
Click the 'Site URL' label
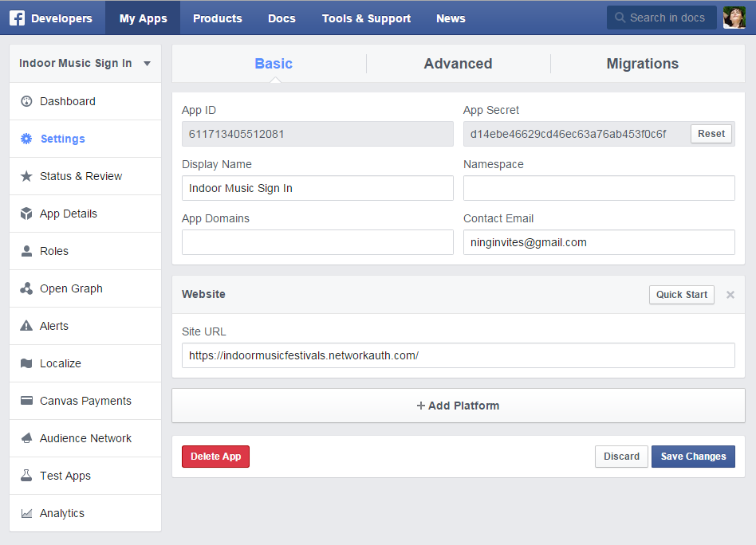click(204, 331)
